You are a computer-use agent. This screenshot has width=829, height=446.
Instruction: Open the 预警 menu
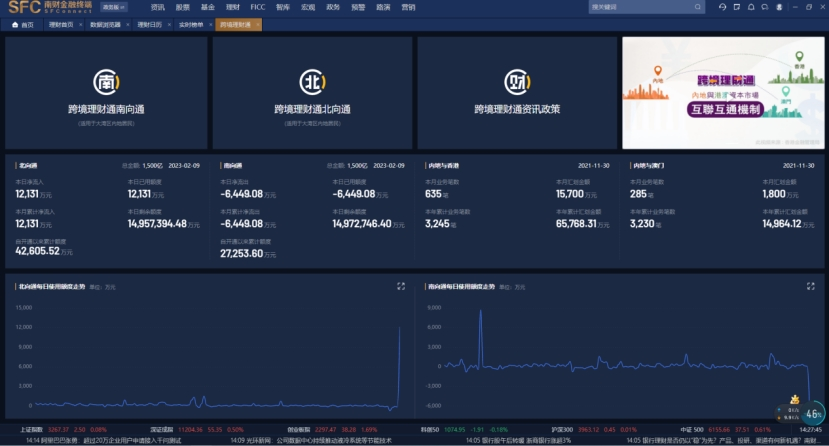(x=358, y=7)
